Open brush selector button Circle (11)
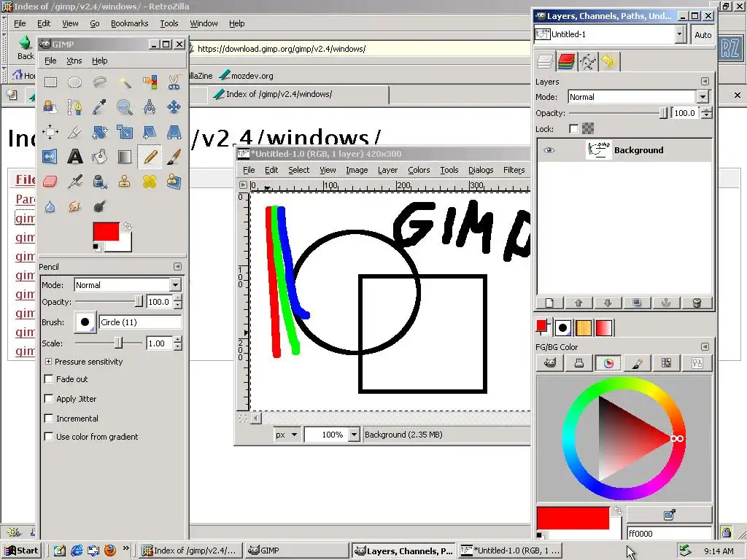The image size is (747, 560). pos(85,322)
